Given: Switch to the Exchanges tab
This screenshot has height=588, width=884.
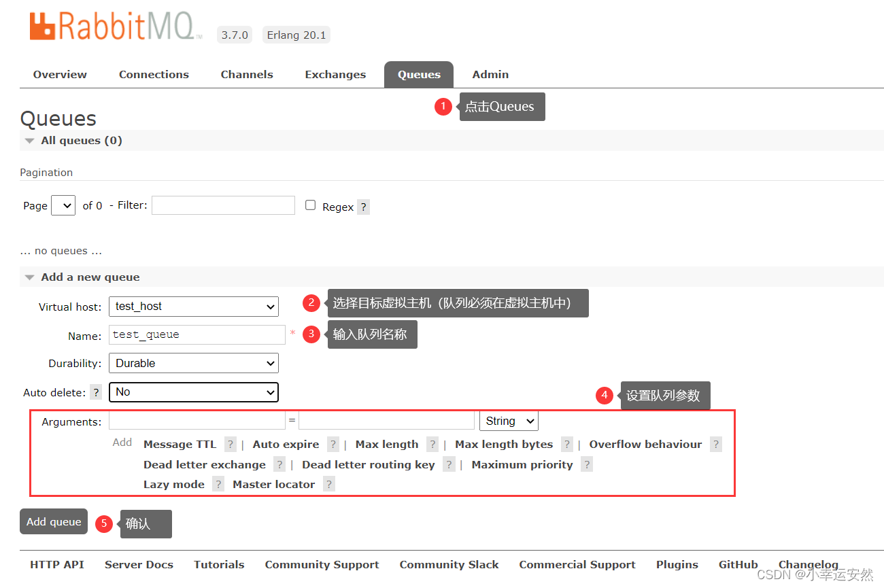Looking at the screenshot, I should tap(335, 75).
